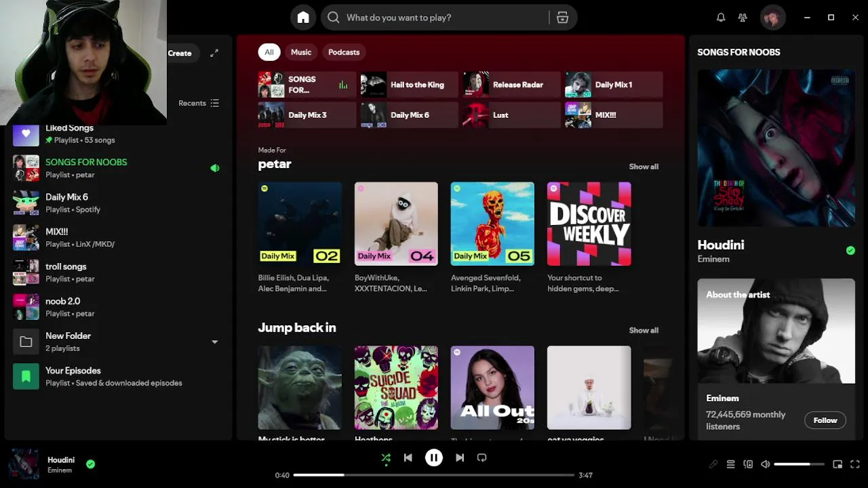
Task: Expand the library with arrows icon
Action: 214,53
